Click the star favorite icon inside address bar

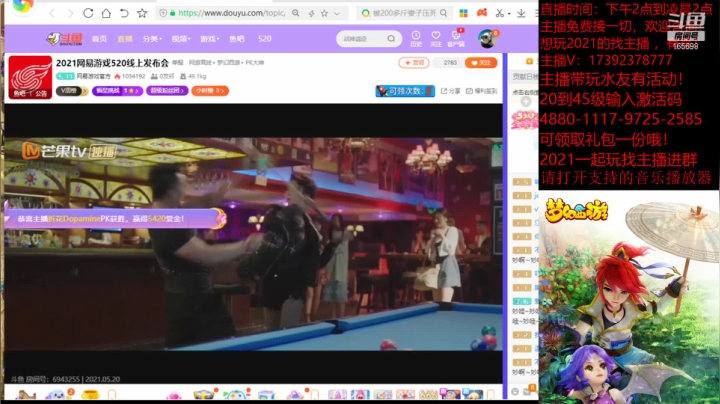[x=324, y=13]
